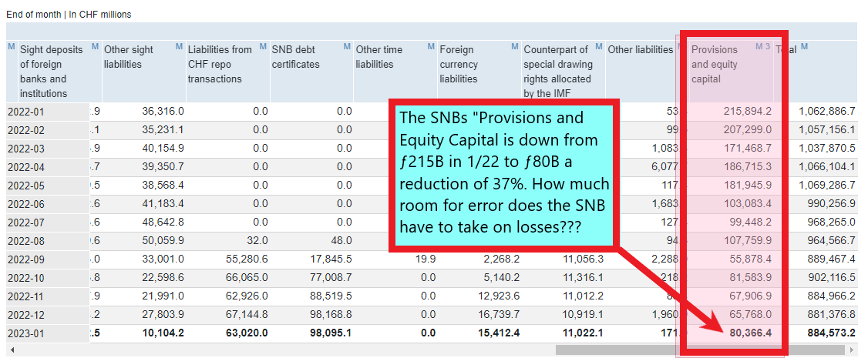868x358 pixels.
Task: Click the 2022-06 row label
Action: point(25,205)
